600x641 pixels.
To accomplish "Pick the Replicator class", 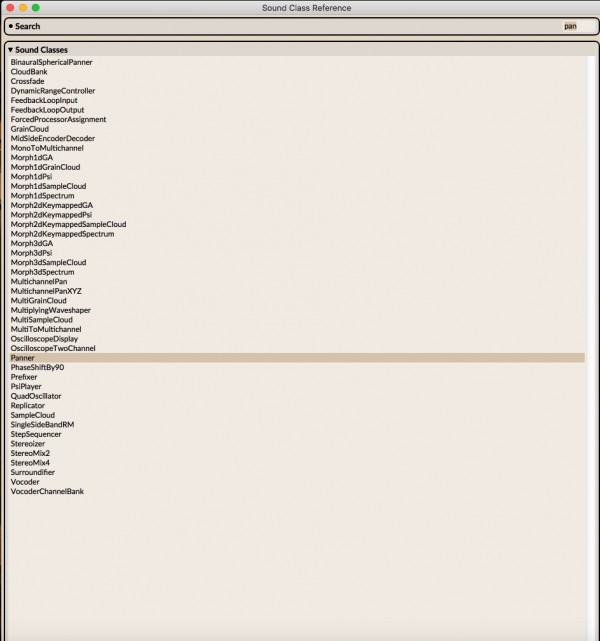I will [x=28, y=406].
